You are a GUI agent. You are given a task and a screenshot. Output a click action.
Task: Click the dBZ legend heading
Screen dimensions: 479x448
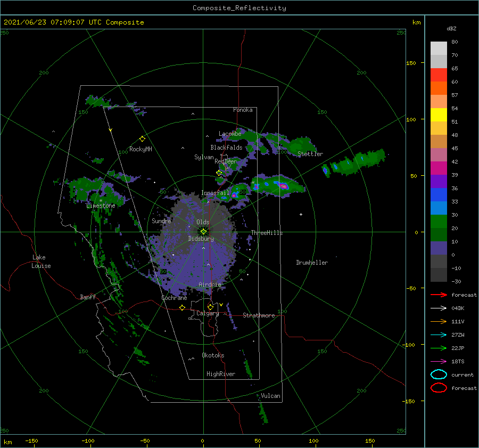451,28
